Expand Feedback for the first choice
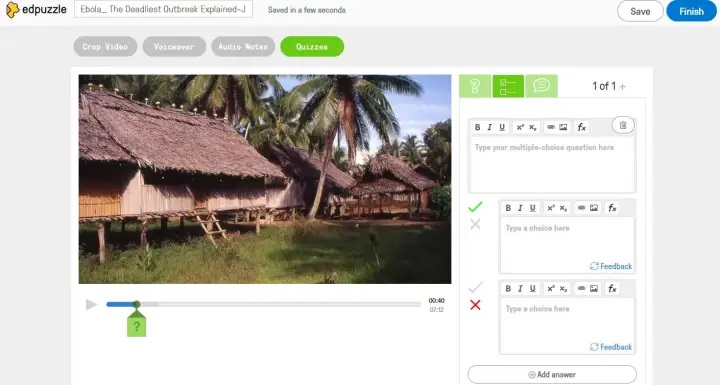 [611, 266]
